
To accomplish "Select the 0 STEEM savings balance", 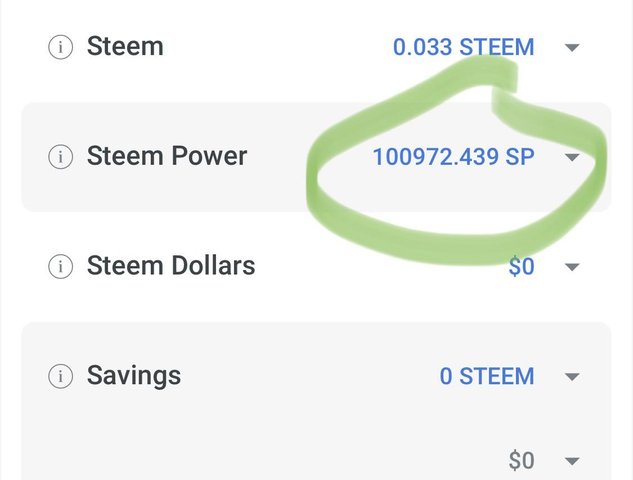I will coord(486,377).
